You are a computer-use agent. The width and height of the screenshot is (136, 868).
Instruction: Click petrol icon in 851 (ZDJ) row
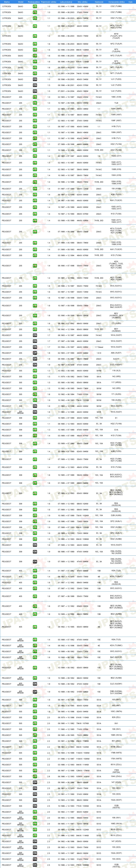(x=35, y=741)
